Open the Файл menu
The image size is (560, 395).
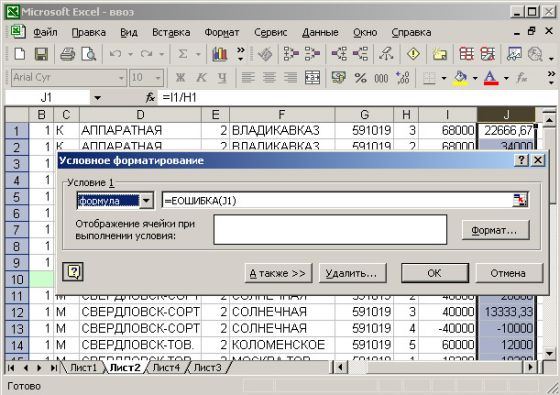[45, 32]
